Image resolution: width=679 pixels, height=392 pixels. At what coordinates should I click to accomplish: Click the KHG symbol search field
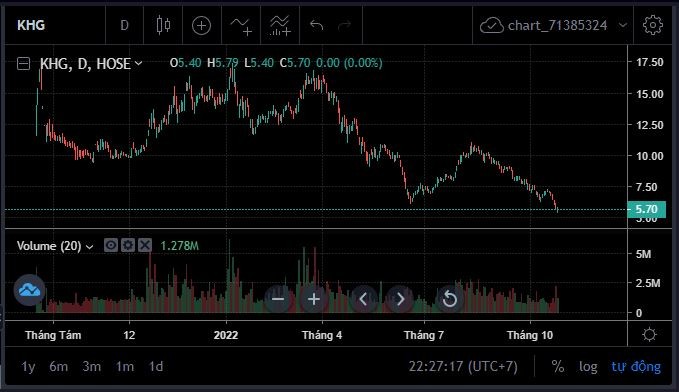coord(55,25)
